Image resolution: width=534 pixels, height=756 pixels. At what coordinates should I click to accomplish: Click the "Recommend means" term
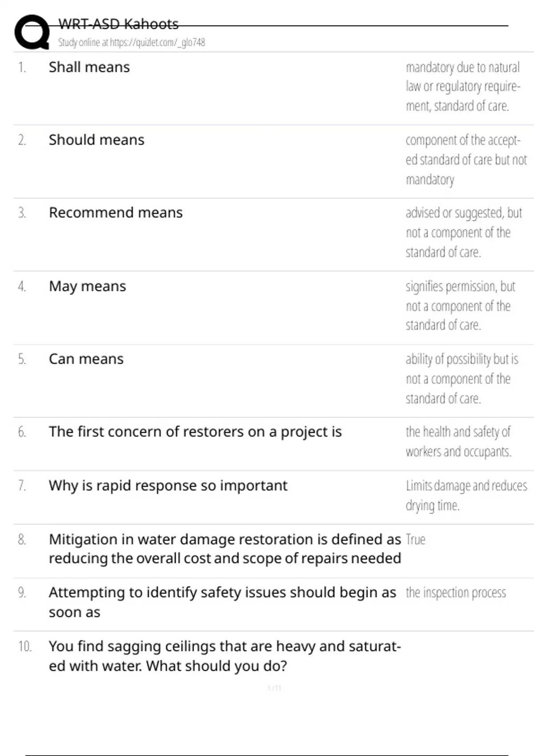tap(116, 213)
